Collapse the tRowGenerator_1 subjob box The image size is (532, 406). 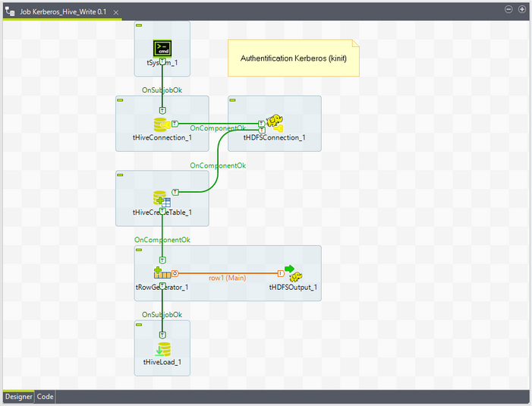139,250
